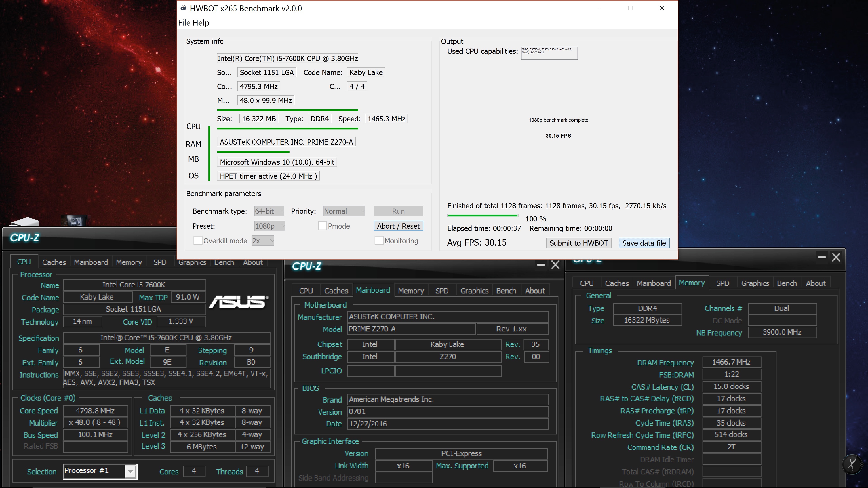Toggle the Pmode checkbox
This screenshot has width=868, height=488.
coord(322,226)
